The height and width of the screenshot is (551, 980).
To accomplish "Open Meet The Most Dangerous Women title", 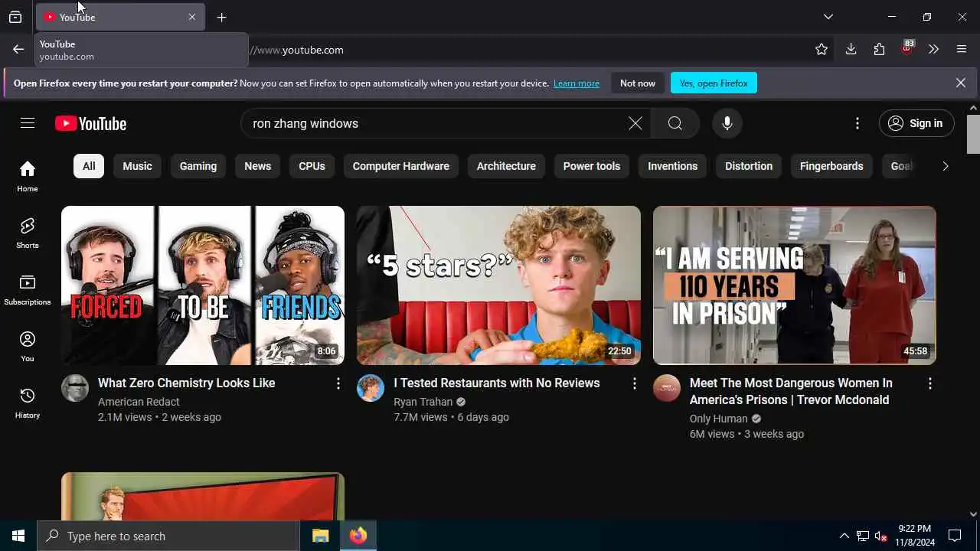I will [791, 391].
